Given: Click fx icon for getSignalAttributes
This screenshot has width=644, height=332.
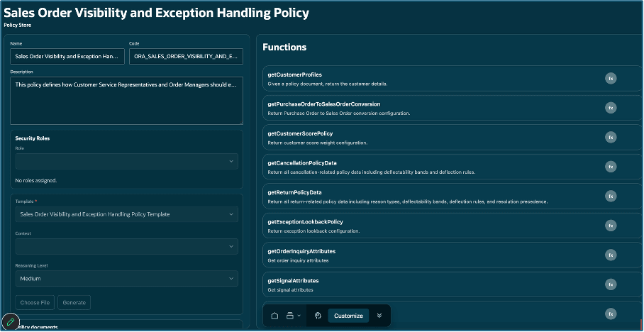Looking at the screenshot, I should pos(611,284).
